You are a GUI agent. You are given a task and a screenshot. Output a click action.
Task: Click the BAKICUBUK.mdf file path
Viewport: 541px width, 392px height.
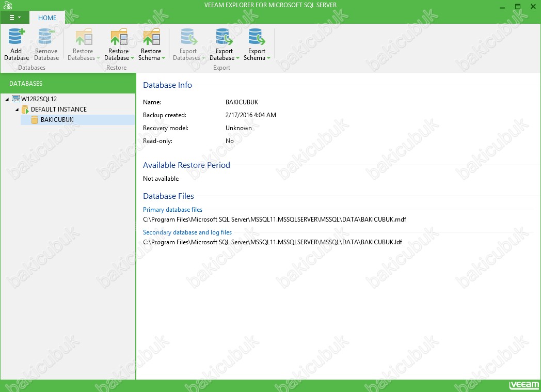(x=275, y=219)
